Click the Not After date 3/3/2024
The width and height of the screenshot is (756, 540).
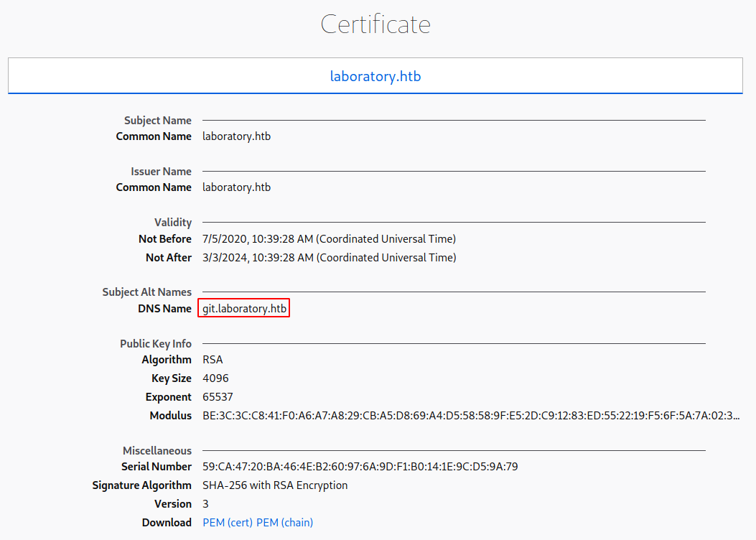click(x=329, y=258)
